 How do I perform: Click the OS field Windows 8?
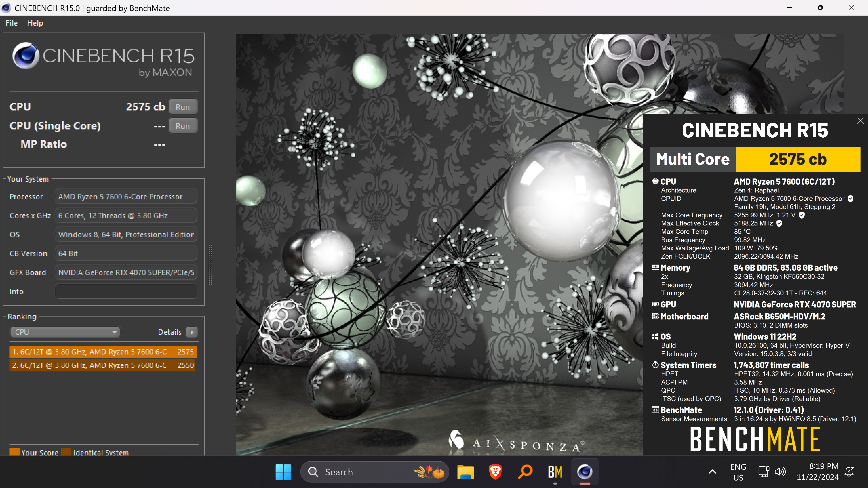point(126,235)
